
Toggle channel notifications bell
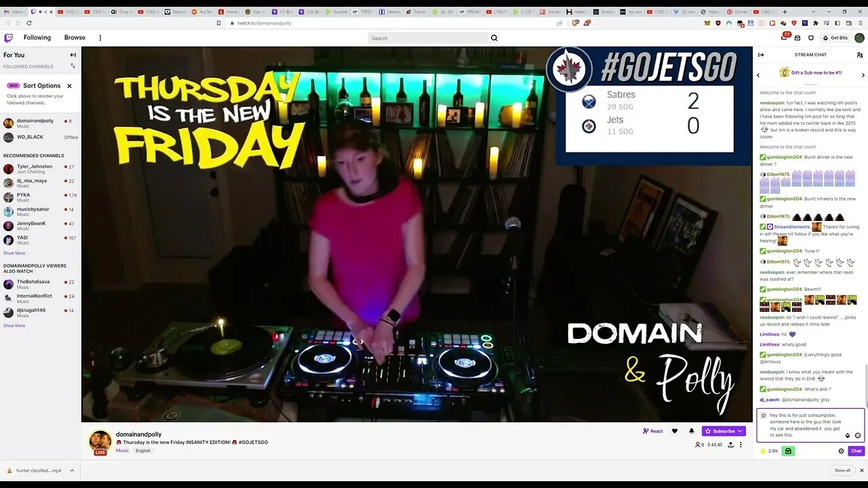click(x=692, y=431)
